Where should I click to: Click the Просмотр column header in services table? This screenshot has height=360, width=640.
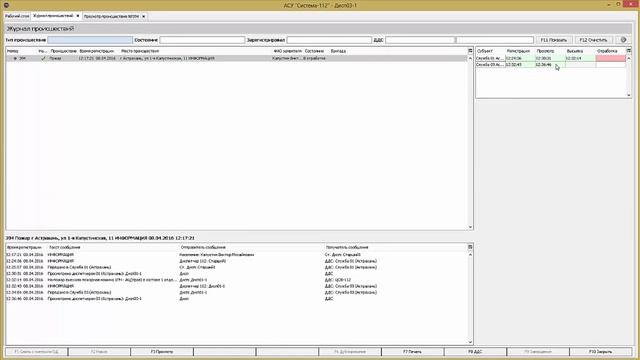coord(545,51)
